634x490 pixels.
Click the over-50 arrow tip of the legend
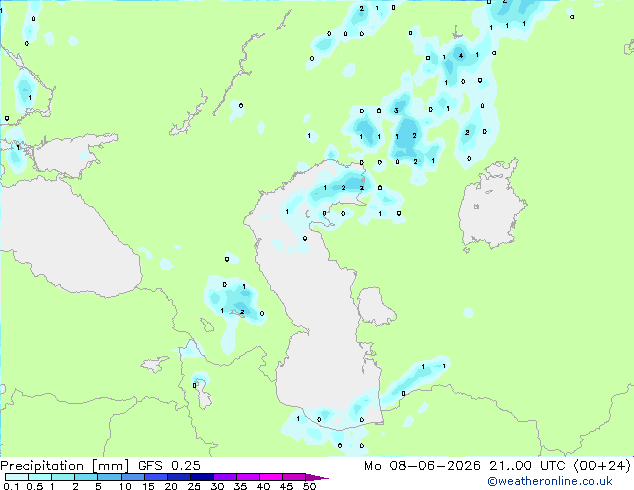(x=317, y=477)
